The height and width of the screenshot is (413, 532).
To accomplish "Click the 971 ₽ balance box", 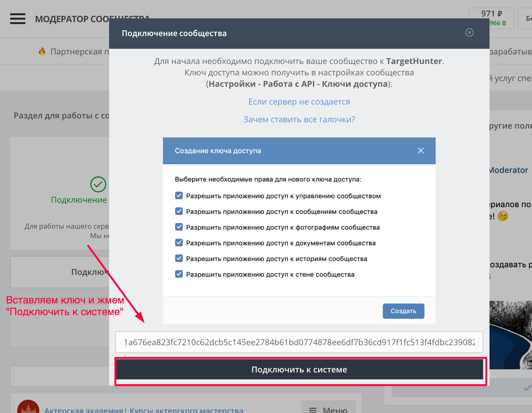I will click(x=491, y=18).
